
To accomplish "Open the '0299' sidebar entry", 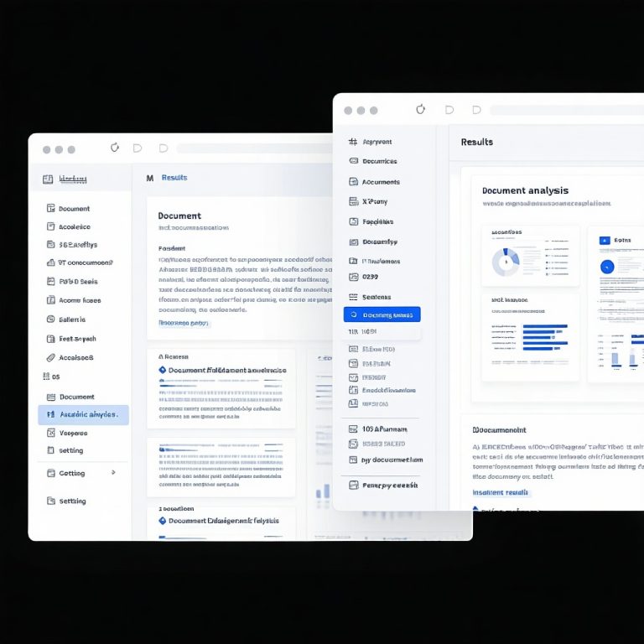I will [x=370, y=277].
